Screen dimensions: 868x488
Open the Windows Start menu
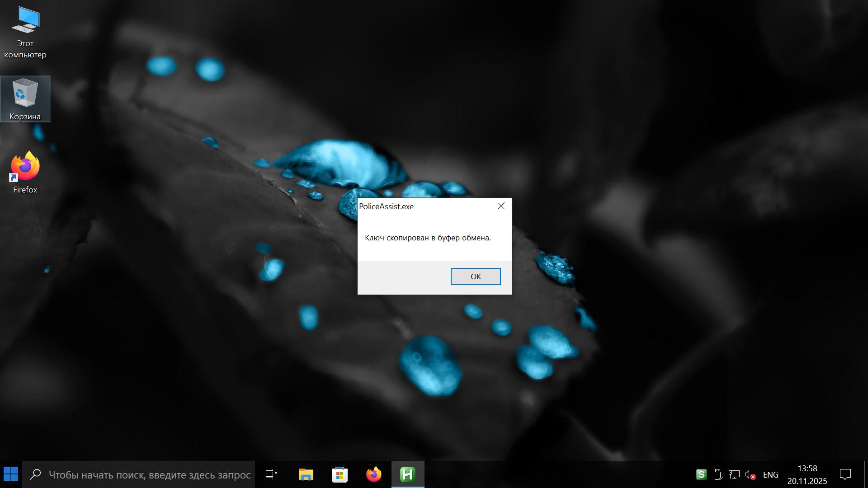point(11,474)
